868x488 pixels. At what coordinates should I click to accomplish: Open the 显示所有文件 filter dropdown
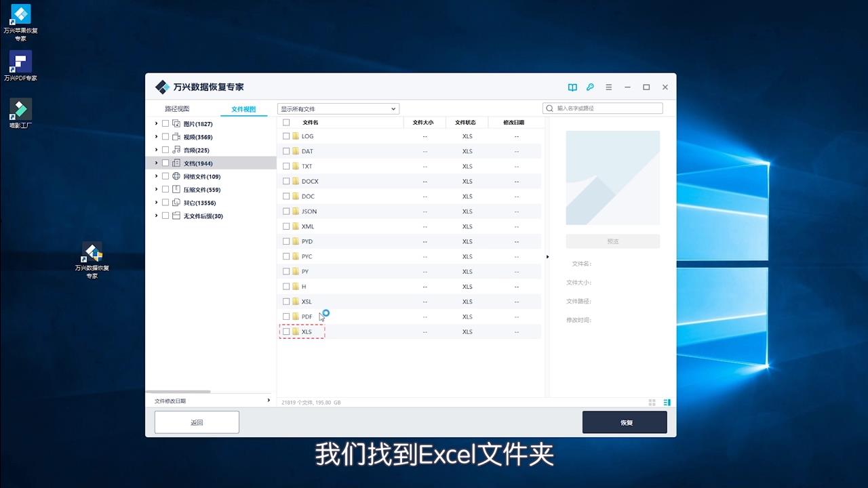pos(338,108)
